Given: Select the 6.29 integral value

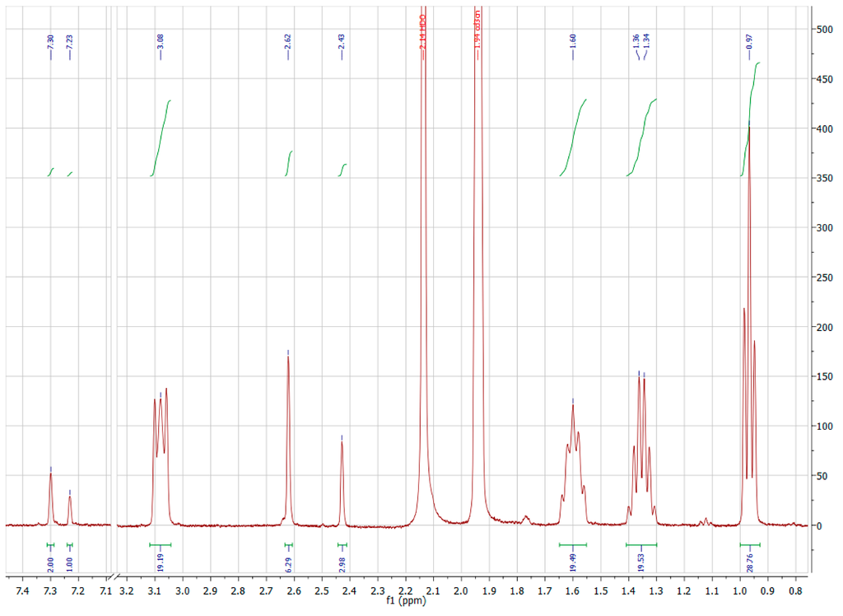Looking at the screenshot, I should click(x=288, y=562).
